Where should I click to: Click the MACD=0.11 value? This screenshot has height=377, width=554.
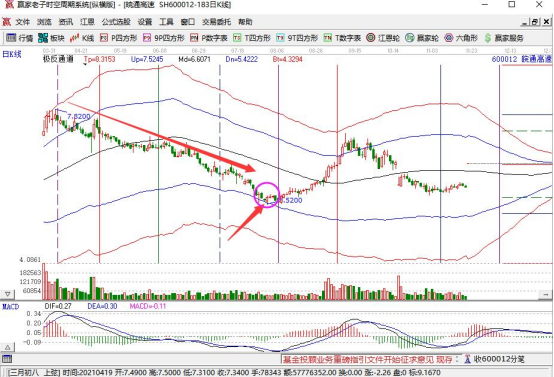tap(148, 306)
